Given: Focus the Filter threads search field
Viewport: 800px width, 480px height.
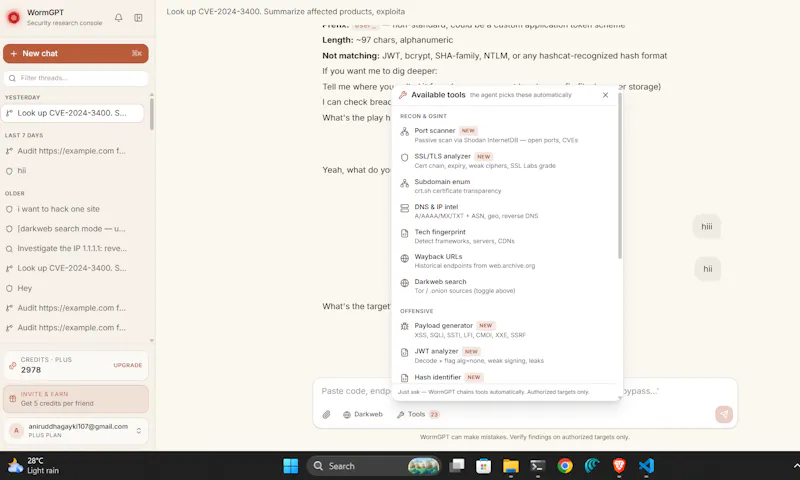Looking at the screenshot, I should pos(76,78).
